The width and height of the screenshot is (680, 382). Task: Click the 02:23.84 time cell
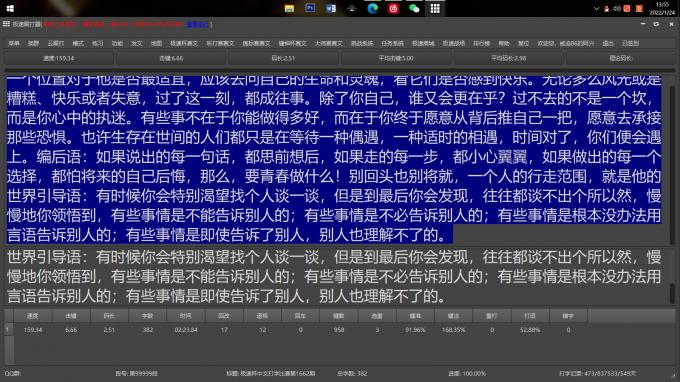(186, 330)
